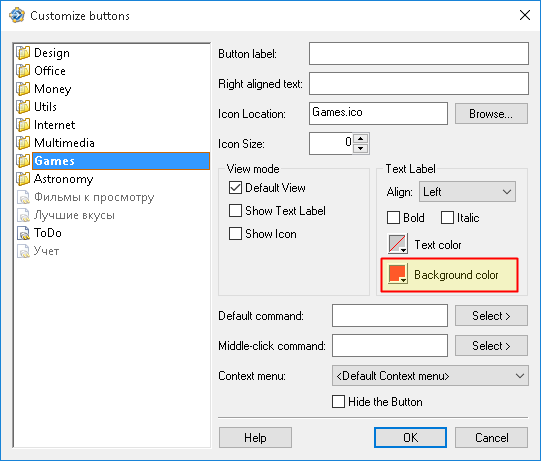Click the Учет note icon
541x461 pixels.
coord(23,251)
